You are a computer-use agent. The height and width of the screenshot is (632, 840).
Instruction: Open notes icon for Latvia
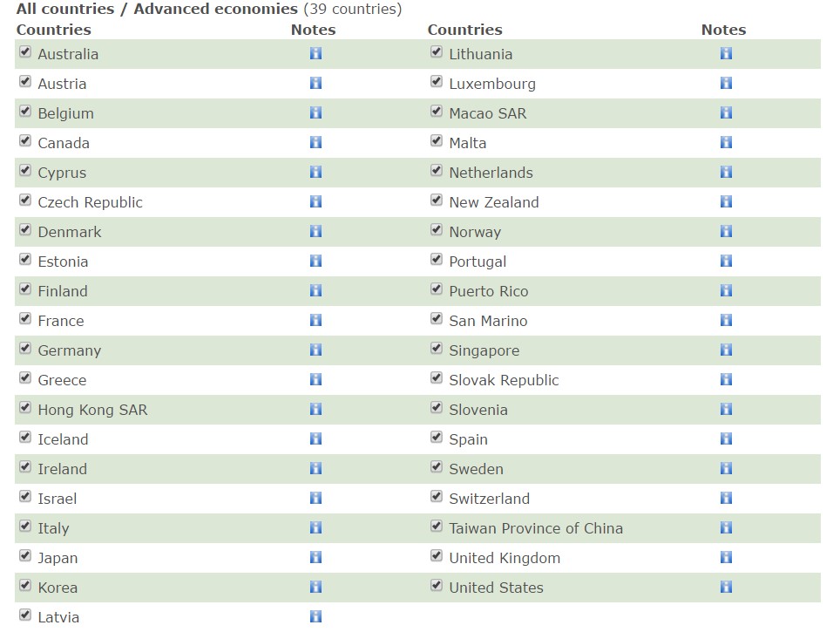(x=315, y=616)
